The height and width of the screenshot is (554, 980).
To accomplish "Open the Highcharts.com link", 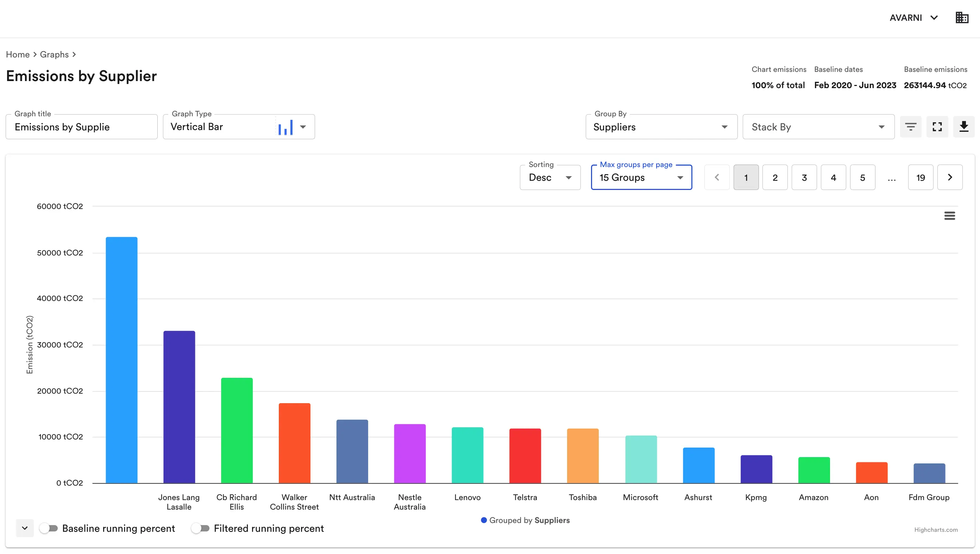I will tap(936, 529).
